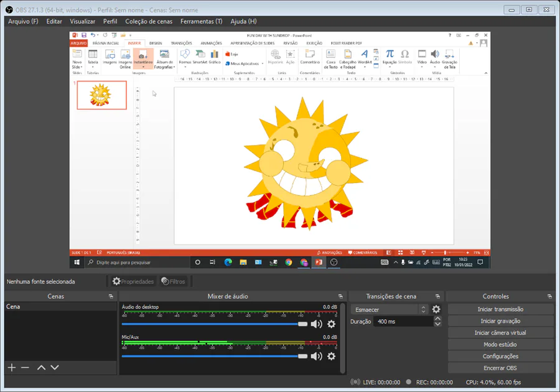The image size is (560, 392).
Task: Select slide 1 thumbnail in PowerPoint
Action: click(x=102, y=95)
